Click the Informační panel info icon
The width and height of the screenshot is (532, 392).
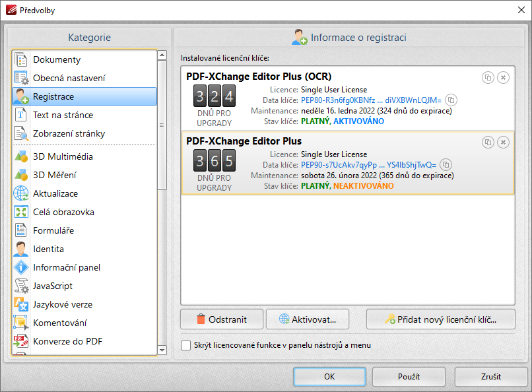pyautogui.click(x=20, y=267)
